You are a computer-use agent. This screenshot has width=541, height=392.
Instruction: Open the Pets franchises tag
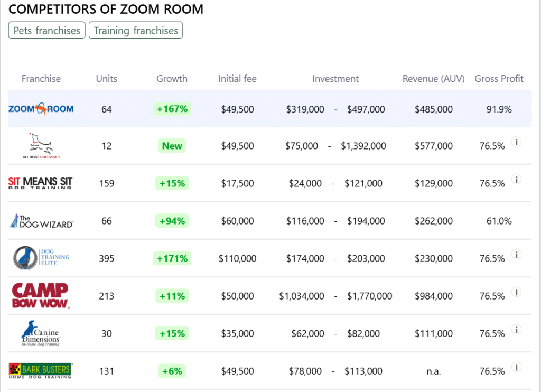[46, 30]
